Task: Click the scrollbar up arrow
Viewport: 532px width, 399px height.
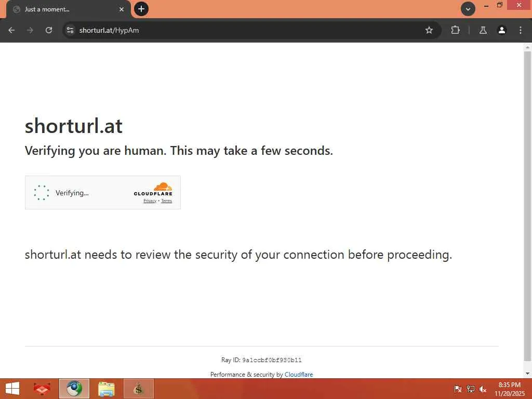Action: pos(527,47)
